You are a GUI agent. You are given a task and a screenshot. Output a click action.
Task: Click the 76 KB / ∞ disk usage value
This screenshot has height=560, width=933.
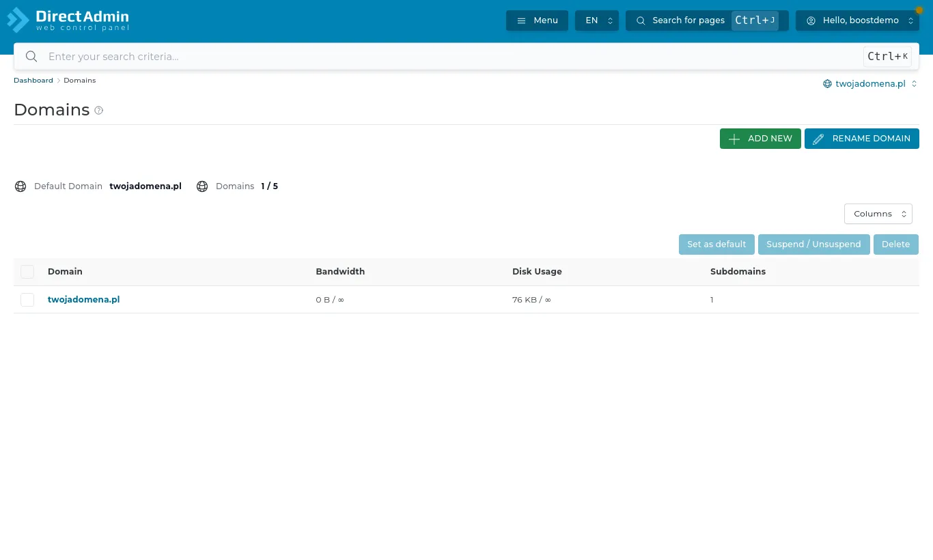(x=531, y=300)
